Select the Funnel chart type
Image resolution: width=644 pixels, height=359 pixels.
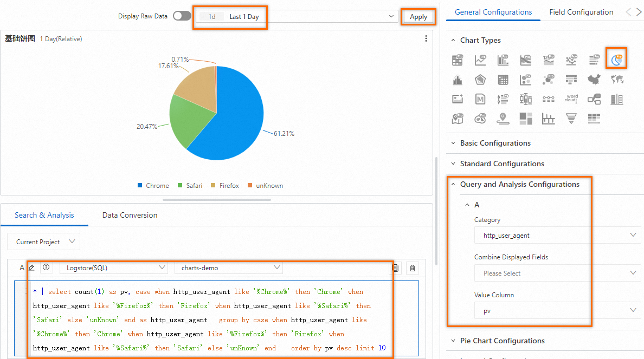[x=571, y=119]
